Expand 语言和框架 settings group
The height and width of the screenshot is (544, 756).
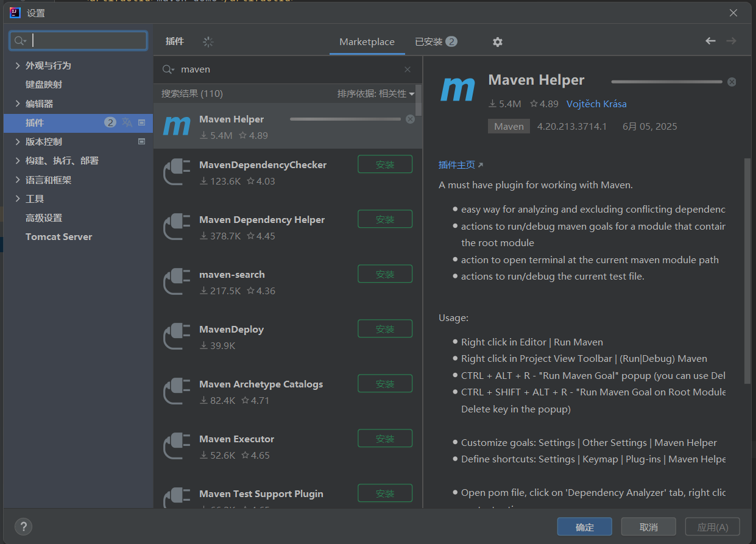pyautogui.click(x=18, y=180)
